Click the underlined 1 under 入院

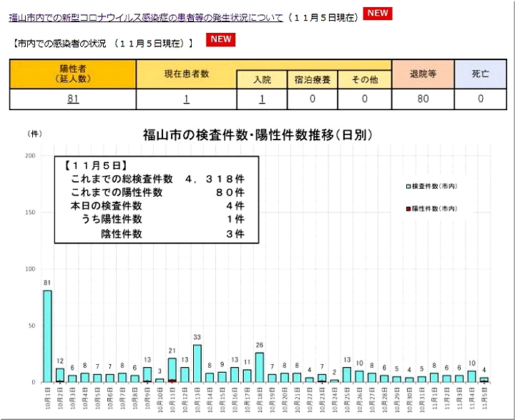tap(262, 99)
